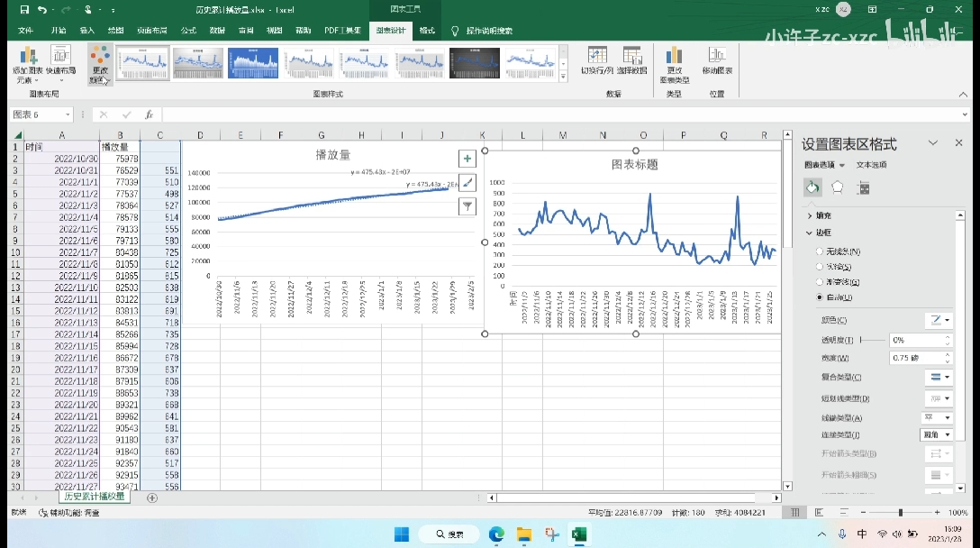The height and width of the screenshot is (548, 980).
Task: Click the Zoom in plus button
Action: point(937,512)
